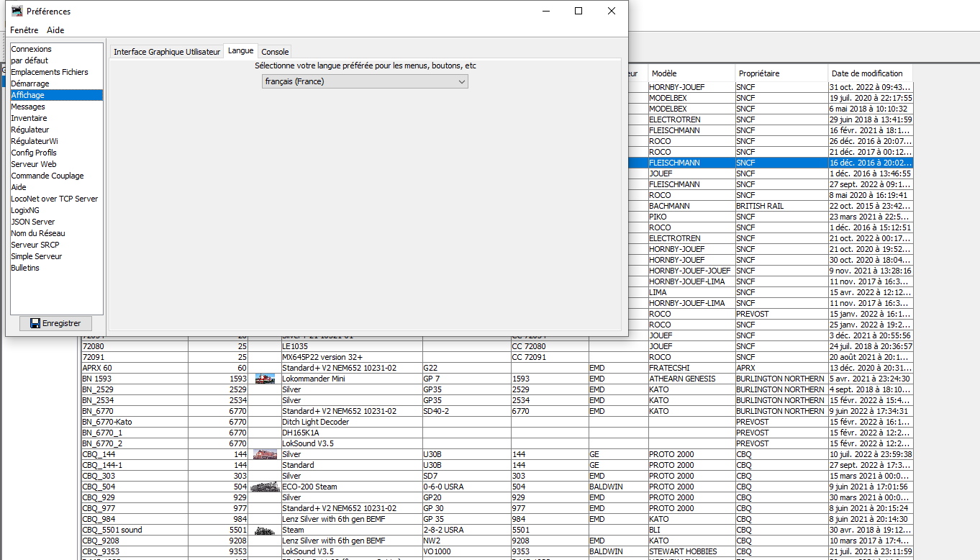Select the APRX 60 roster entry
Screen dimensions: 980x560
click(134, 368)
